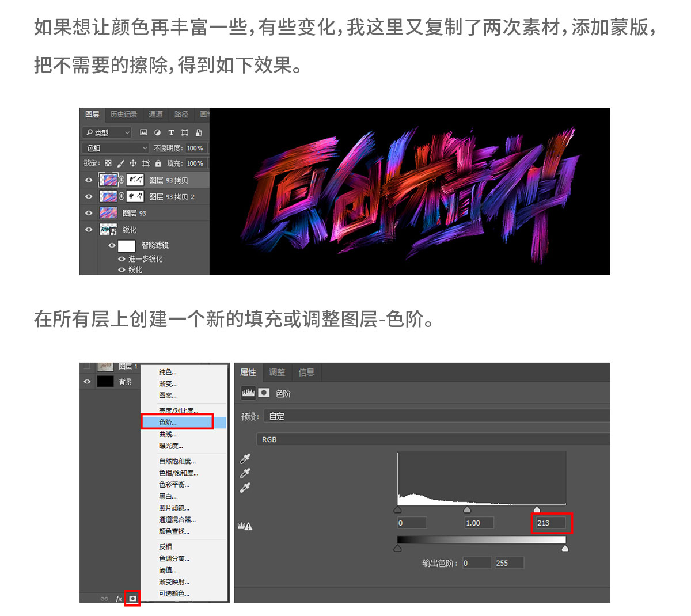Choose 渐变... from the menu
691x616 pixels.
pos(184,383)
